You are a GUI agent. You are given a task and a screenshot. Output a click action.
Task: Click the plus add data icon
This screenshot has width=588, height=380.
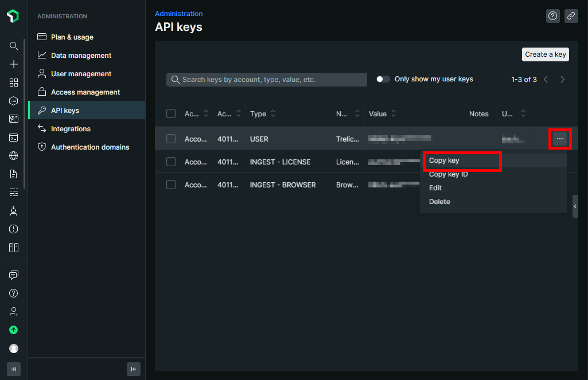(x=14, y=64)
